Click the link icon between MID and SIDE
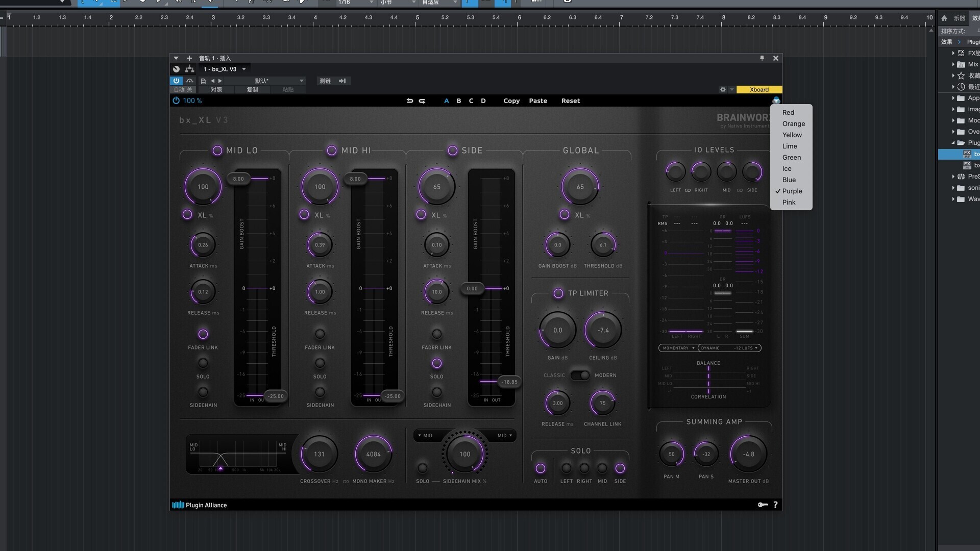Image resolution: width=980 pixels, height=551 pixels. 740,190
